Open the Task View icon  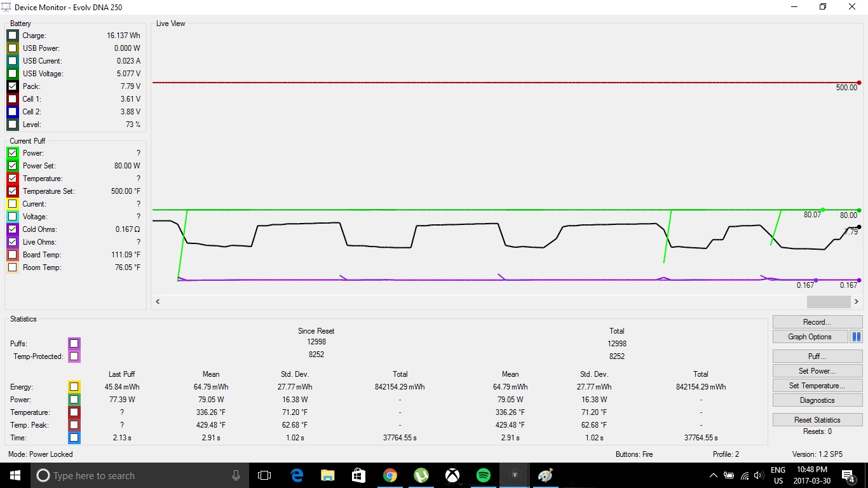(264, 475)
